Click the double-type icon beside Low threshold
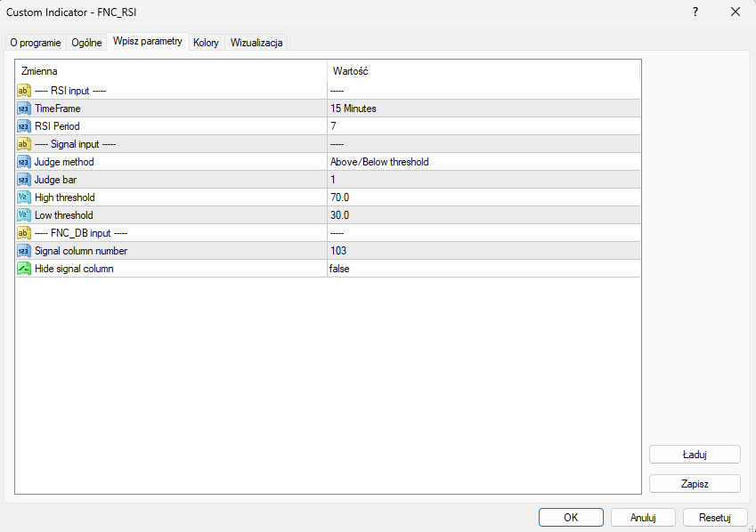This screenshot has width=756, height=532. [24, 215]
